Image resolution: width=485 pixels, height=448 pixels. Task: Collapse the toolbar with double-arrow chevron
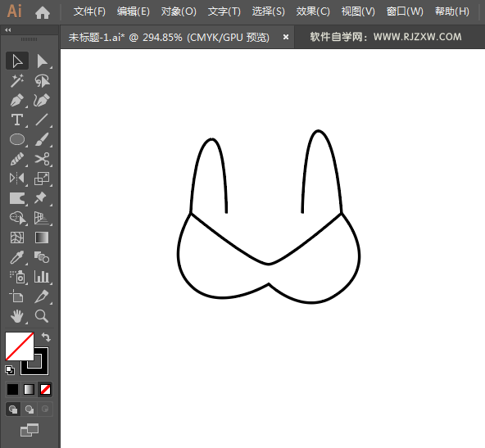coord(8,30)
